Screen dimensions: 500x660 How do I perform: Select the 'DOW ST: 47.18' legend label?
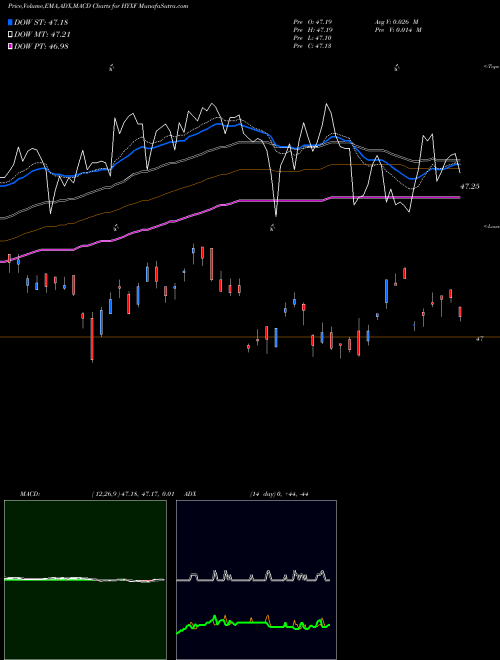pyautogui.click(x=41, y=22)
